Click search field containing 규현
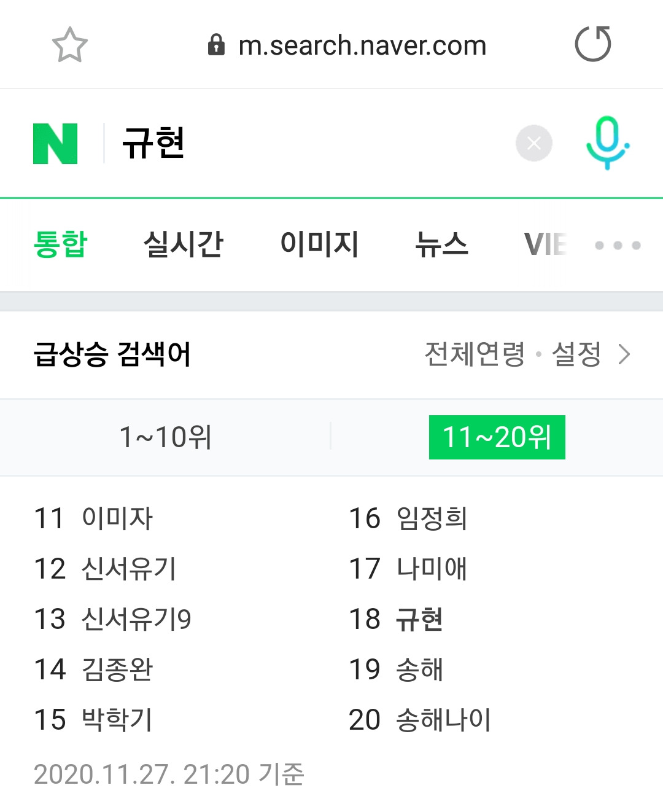 tap(307, 143)
